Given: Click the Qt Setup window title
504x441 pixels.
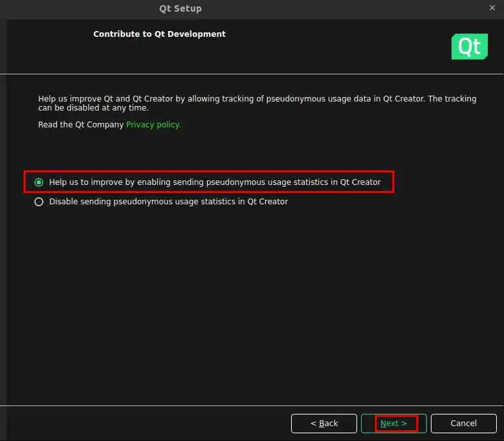Looking at the screenshot, I should point(181,8).
